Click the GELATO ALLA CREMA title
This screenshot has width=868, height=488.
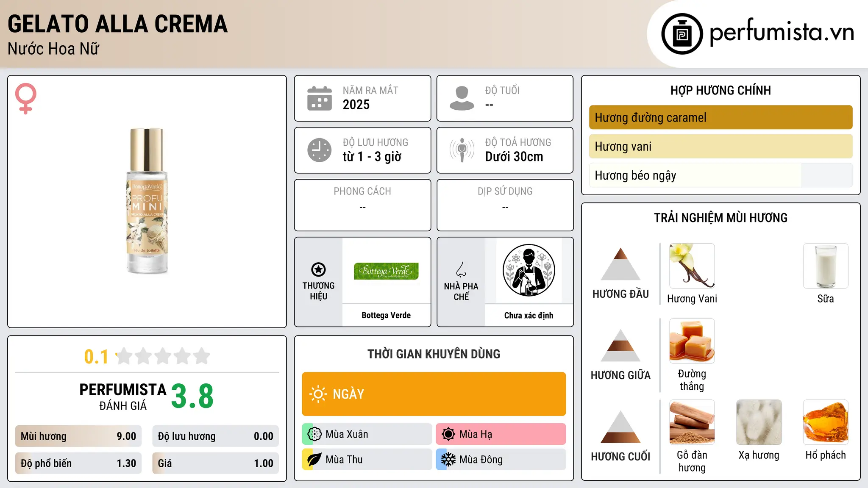(x=118, y=24)
